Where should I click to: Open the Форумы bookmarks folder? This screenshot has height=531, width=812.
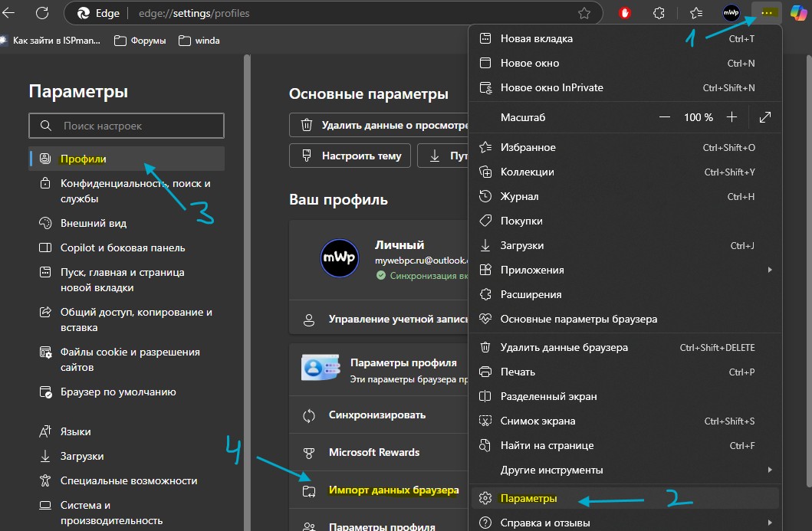pyautogui.click(x=140, y=41)
